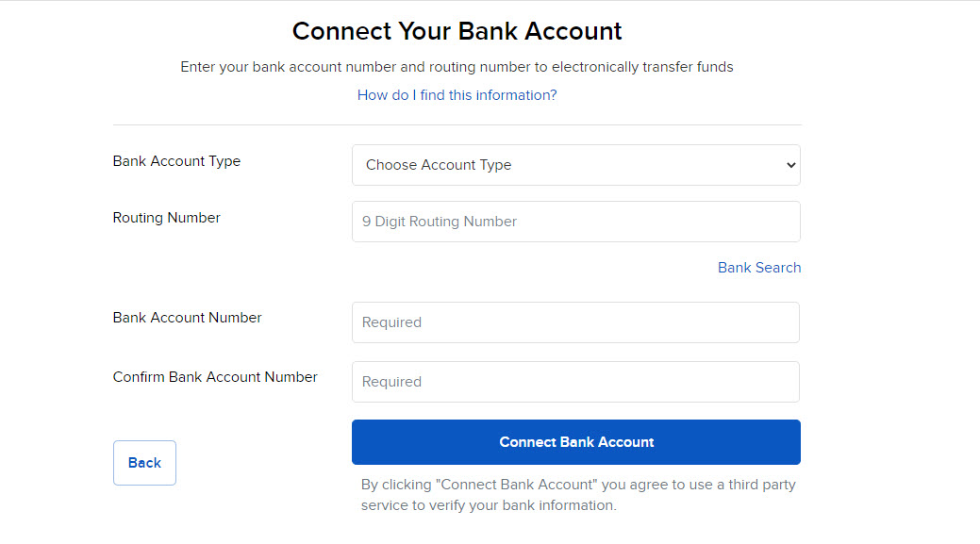This screenshot has width=980, height=544.
Task: Open the 'How do I find this information?' link
Action: [x=457, y=94]
